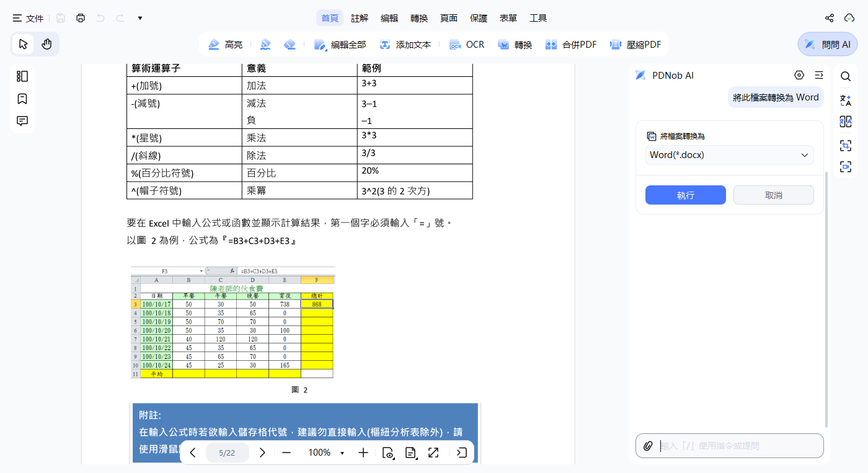Click 合併PDF merge tool
The width and height of the screenshot is (868, 473).
click(570, 45)
